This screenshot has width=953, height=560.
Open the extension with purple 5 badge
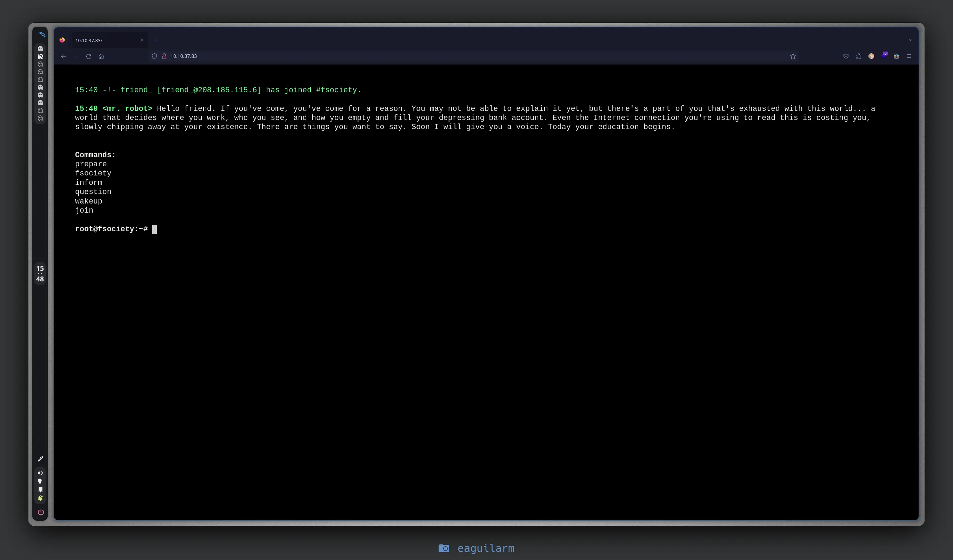point(884,55)
